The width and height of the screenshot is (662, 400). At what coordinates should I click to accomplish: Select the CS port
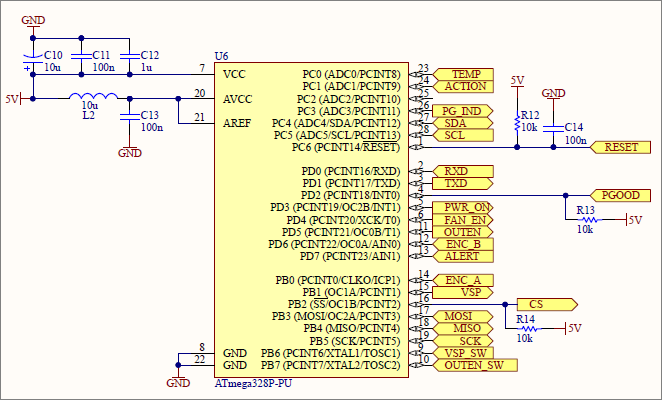(548, 305)
